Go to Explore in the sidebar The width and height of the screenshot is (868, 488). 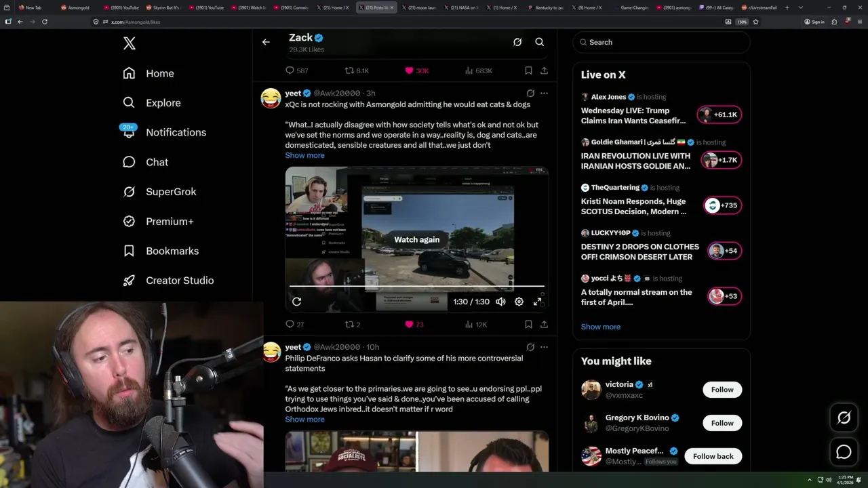(x=152, y=103)
